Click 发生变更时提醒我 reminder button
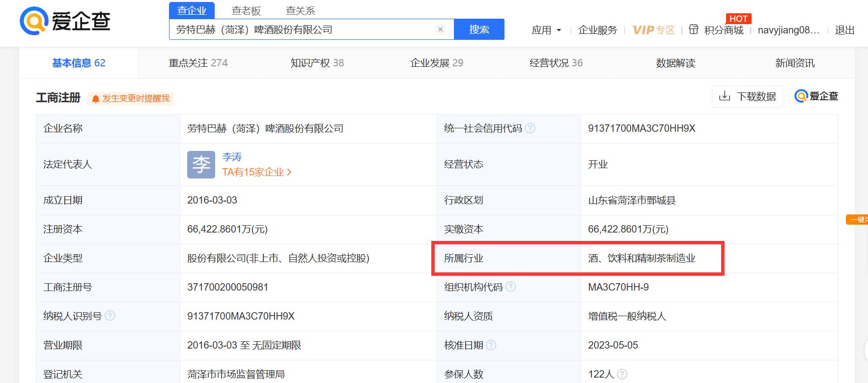Image resolution: width=868 pixels, height=383 pixels. click(131, 99)
